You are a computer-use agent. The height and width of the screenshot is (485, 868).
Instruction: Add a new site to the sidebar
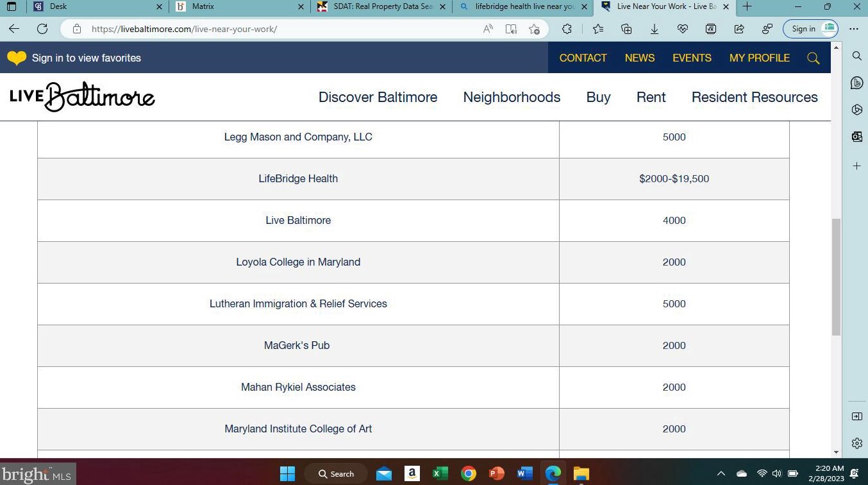857,166
